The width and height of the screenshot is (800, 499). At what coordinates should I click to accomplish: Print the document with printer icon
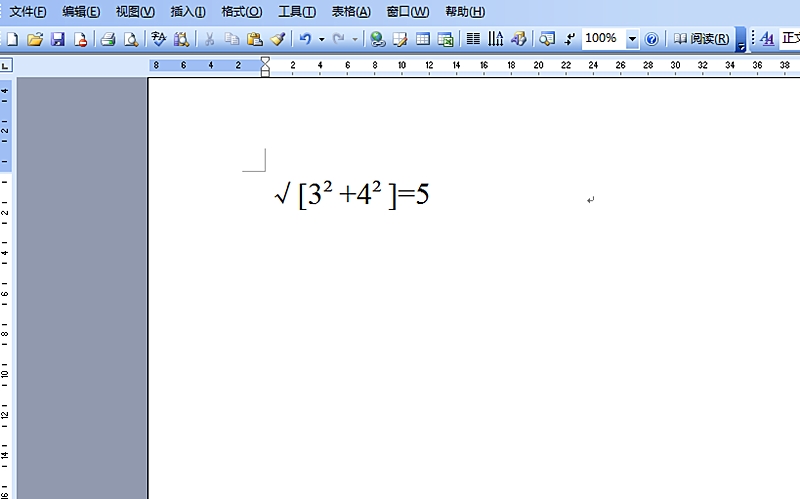pos(108,39)
